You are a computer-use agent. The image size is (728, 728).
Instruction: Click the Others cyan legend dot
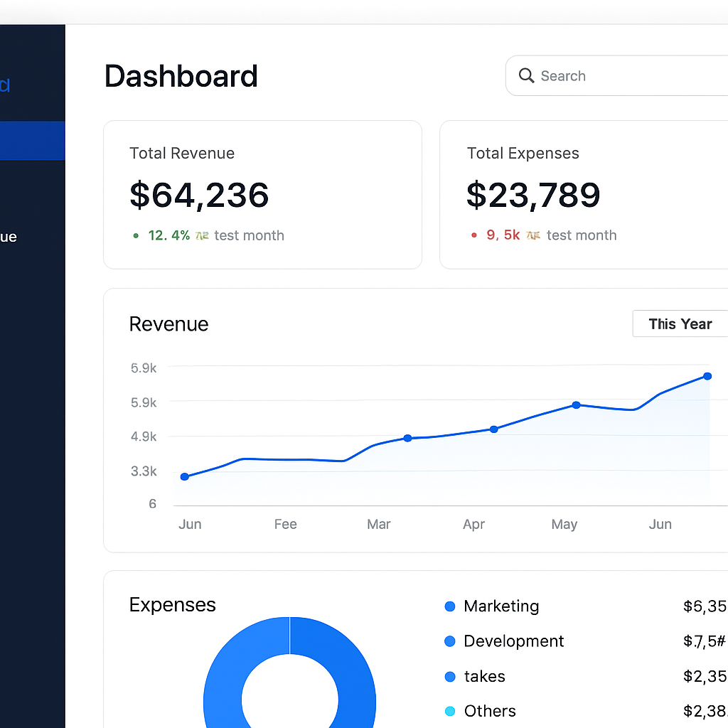[450, 711]
